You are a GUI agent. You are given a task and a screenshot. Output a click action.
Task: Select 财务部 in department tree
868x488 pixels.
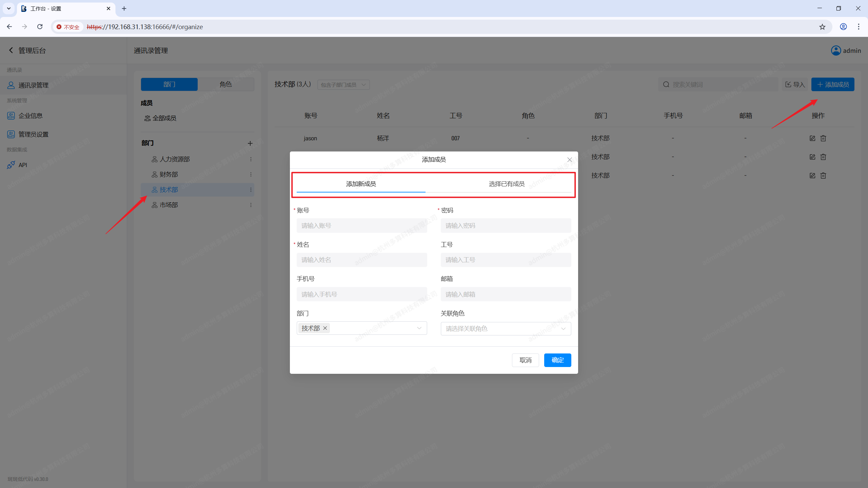point(169,175)
